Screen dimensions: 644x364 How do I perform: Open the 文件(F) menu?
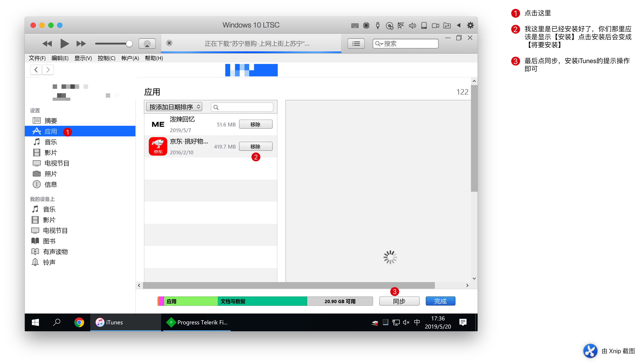click(x=37, y=58)
